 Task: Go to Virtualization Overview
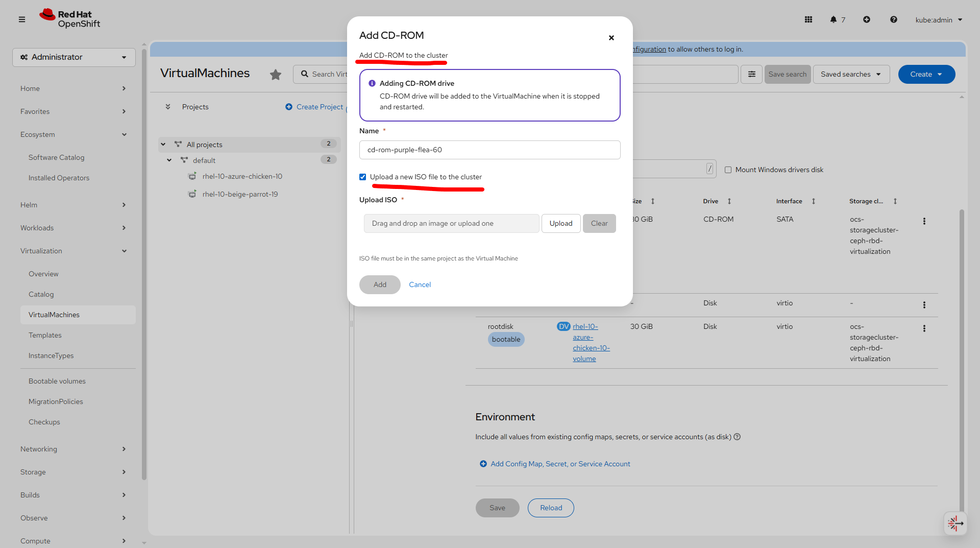tap(43, 274)
